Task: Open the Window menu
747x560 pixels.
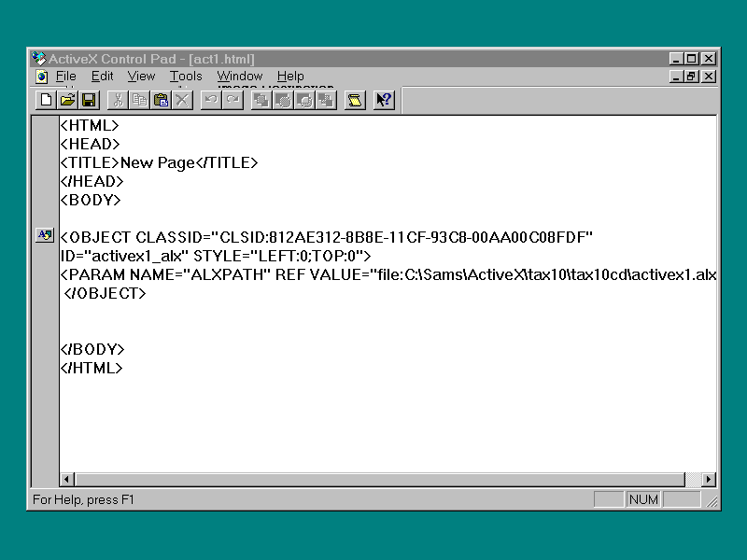Action: point(240,77)
